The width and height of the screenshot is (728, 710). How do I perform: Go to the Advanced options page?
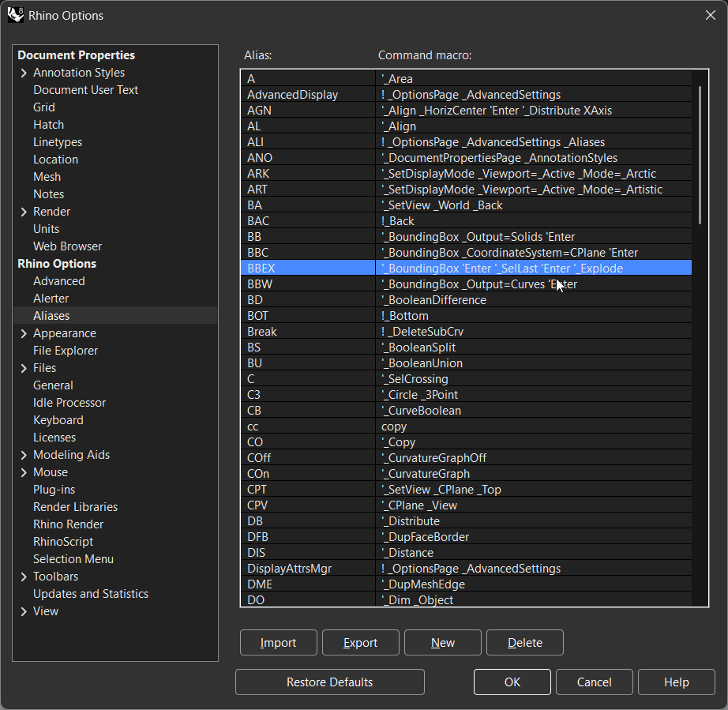pyautogui.click(x=58, y=281)
